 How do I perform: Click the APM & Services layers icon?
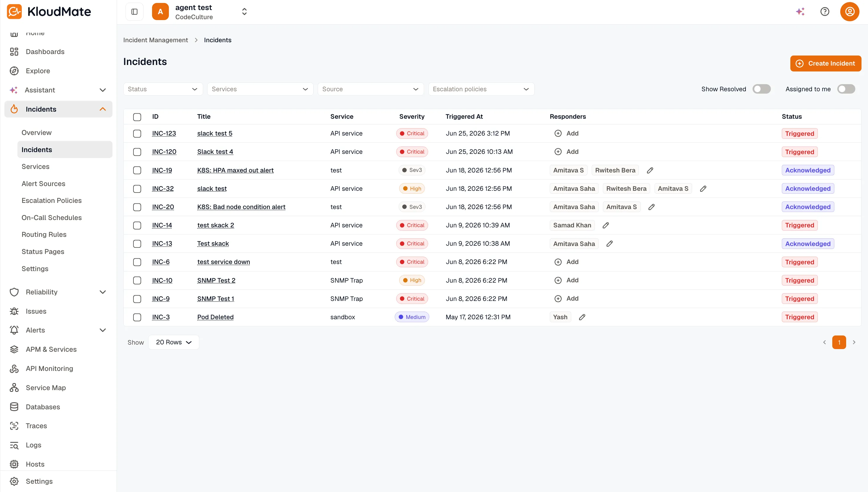pyautogui.click(x=14, y=349)
